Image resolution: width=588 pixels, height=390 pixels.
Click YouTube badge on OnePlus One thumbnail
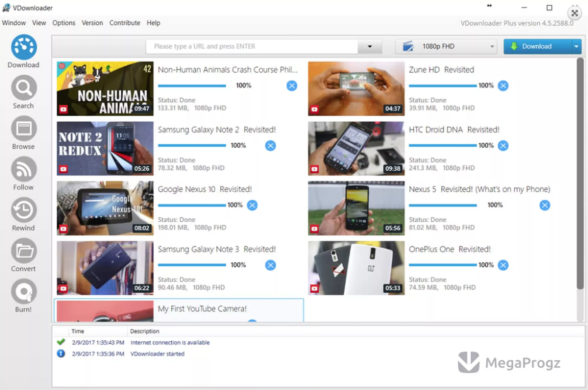point(315,288)
